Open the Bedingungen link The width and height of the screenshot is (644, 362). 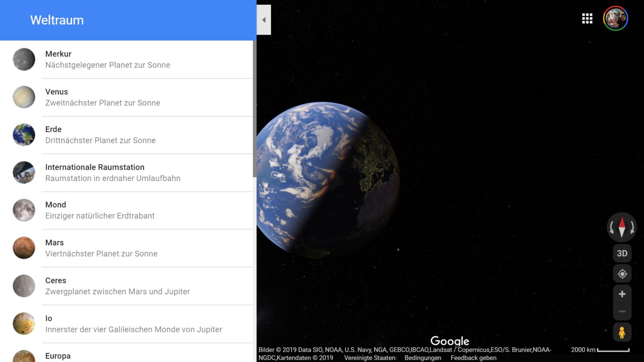coord(423,358)
